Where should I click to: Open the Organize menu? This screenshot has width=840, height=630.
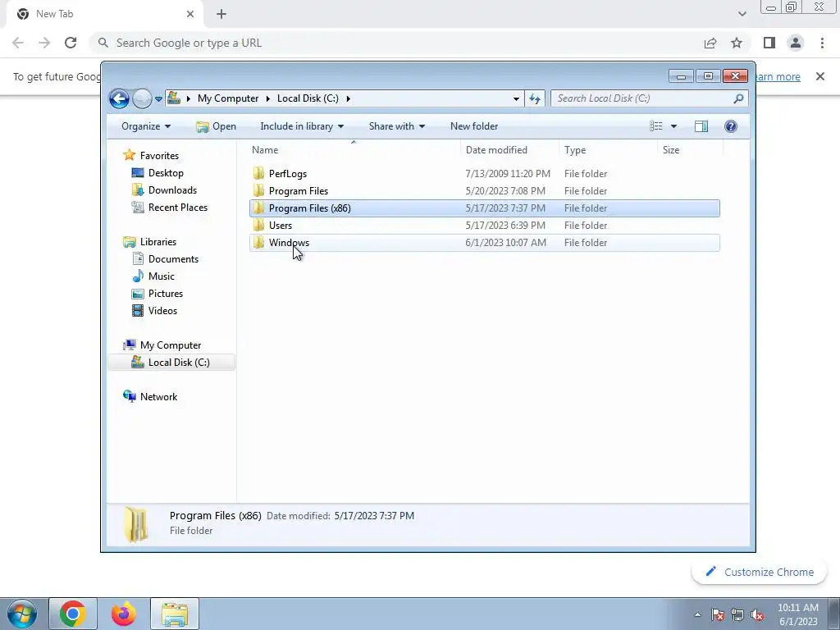click(x=146, y=126)
